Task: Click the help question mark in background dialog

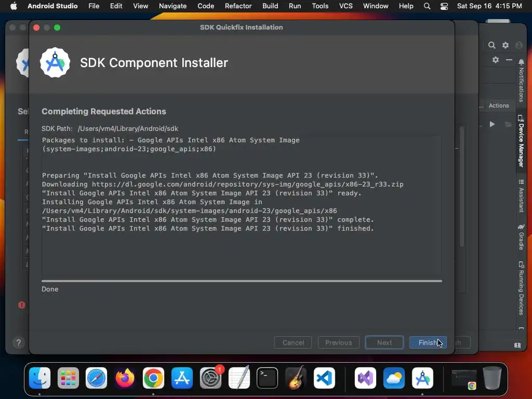Action: [x=19, y=342]
